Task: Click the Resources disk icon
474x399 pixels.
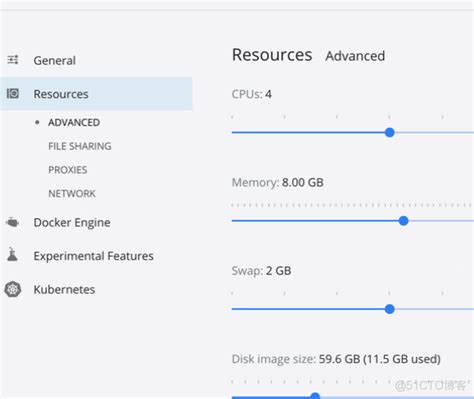Action: [13, 93]
